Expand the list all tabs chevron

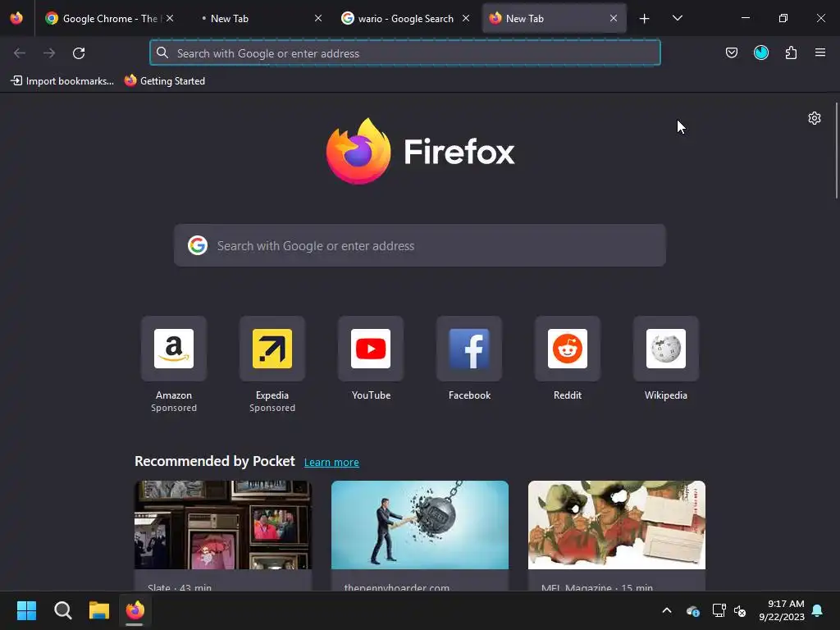677,18
